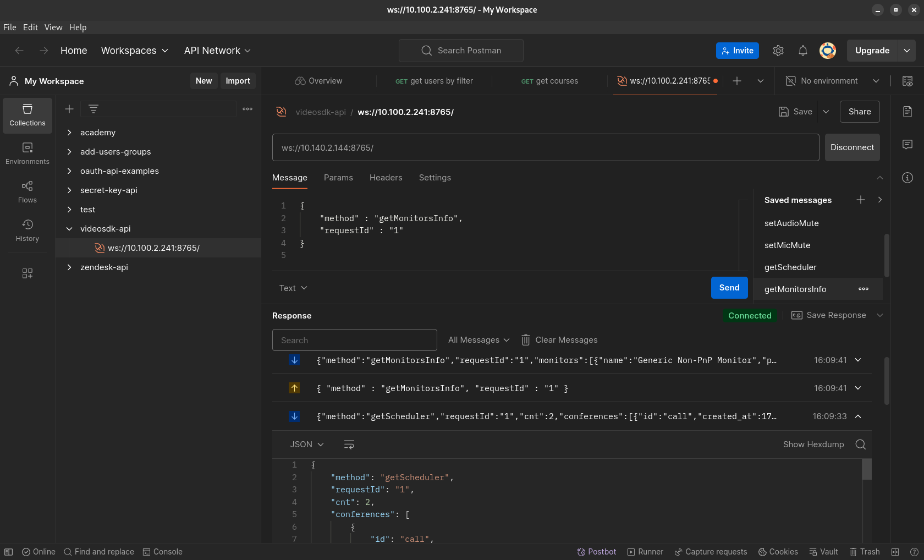Open the settings gear icon

click(x=778, y=51)
